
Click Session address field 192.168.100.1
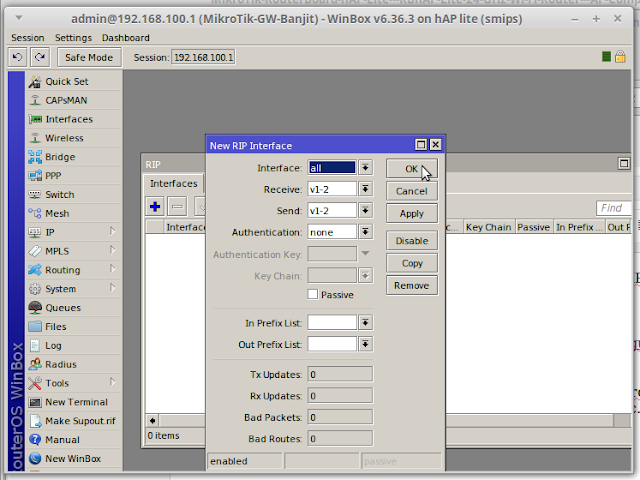click(x=203, y=58)
